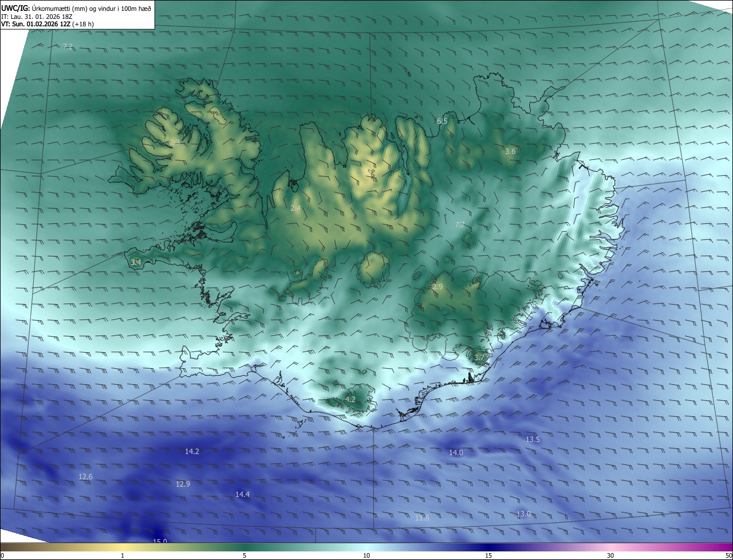This screenshot has width=733, height=560.
Task: Click the colorbar tick label 15
Action: [488, 555]
